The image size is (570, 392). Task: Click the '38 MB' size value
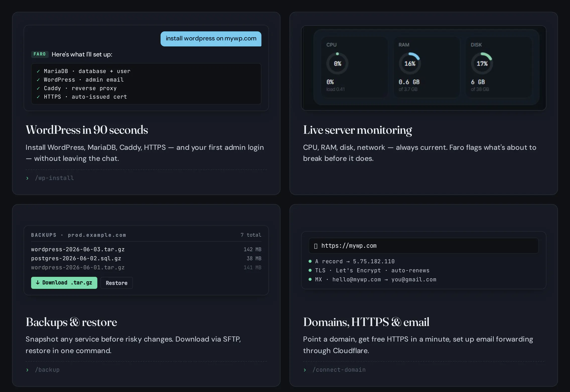[254, 258]
